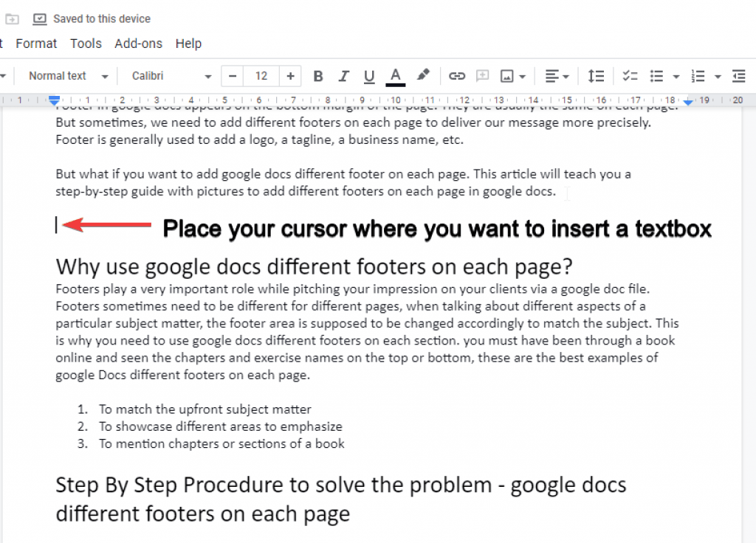This screenshot has width=756, height=543.
Task: Click the paragraph starting 'But what if you want'
Action: [343, 183]
